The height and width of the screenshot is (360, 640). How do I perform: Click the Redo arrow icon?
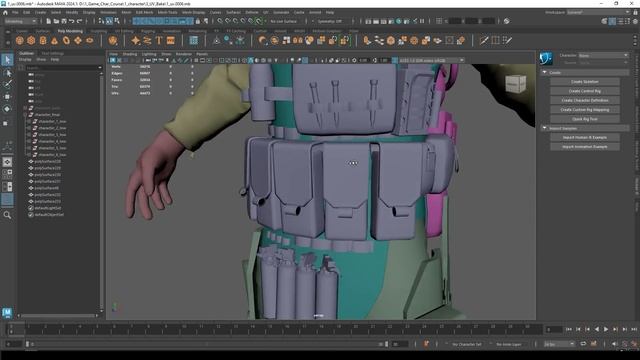click(79, 21)
